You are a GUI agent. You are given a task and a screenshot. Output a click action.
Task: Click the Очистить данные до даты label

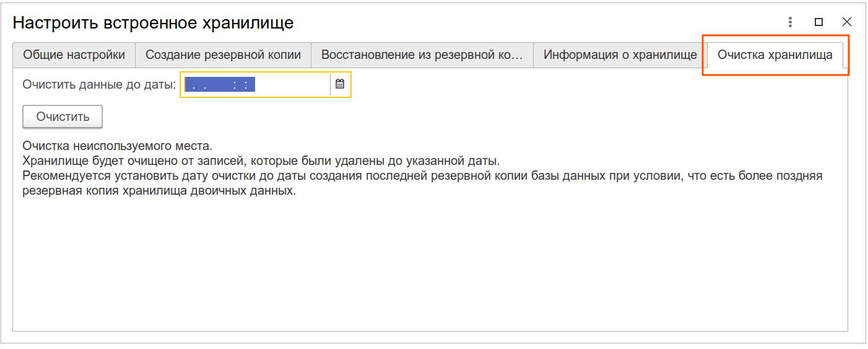pyautogui.click(x=99, y=85)
